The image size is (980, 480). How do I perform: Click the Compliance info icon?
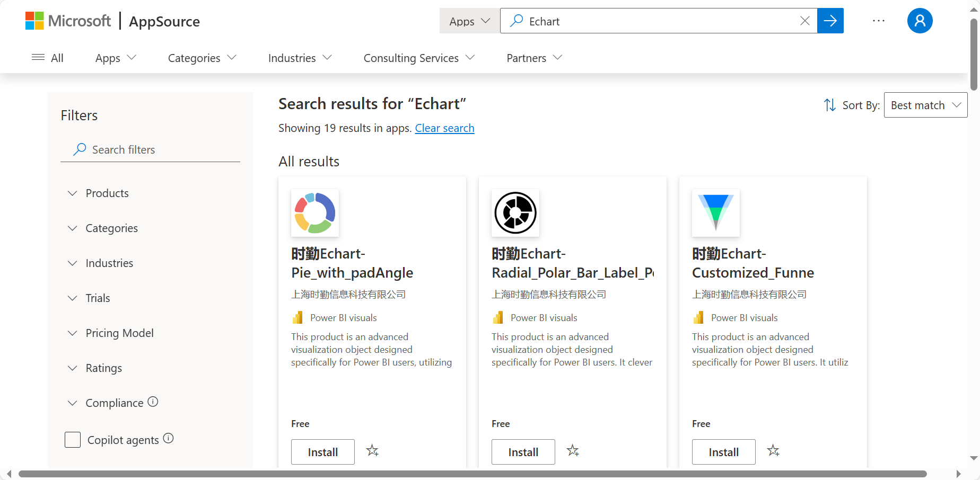coord(153,402)
